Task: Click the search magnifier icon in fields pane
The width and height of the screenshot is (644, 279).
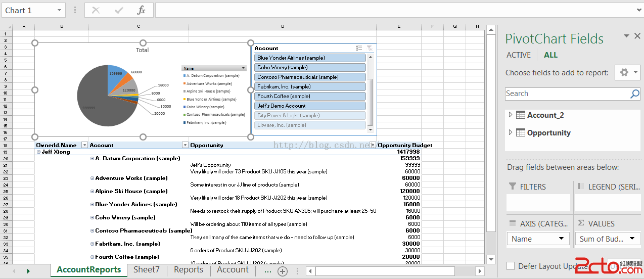Action: (635, 94)
